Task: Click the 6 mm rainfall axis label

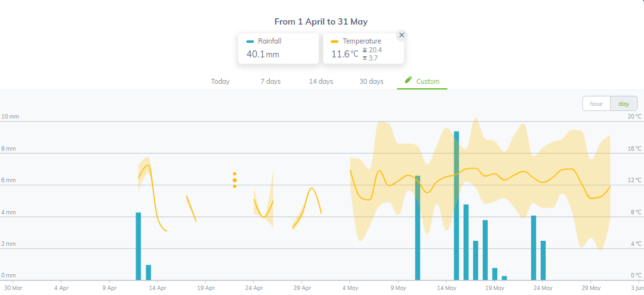Action: tap(9, 180)
